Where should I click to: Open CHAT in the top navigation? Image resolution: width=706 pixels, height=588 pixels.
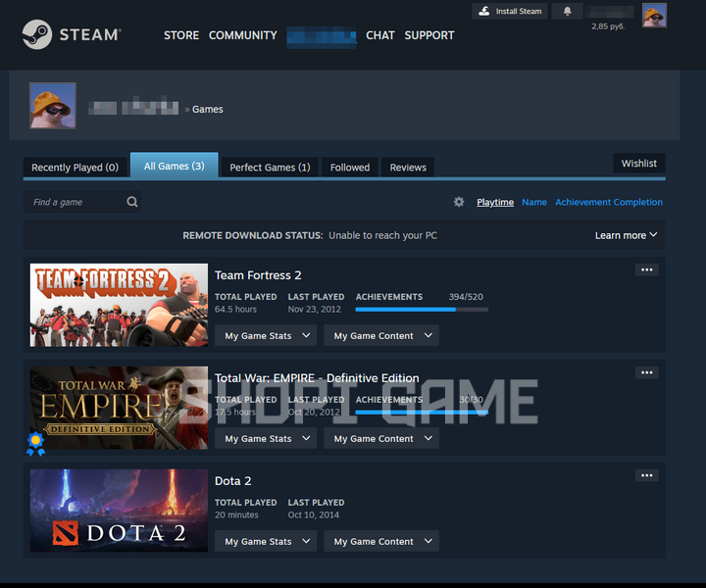380,35
